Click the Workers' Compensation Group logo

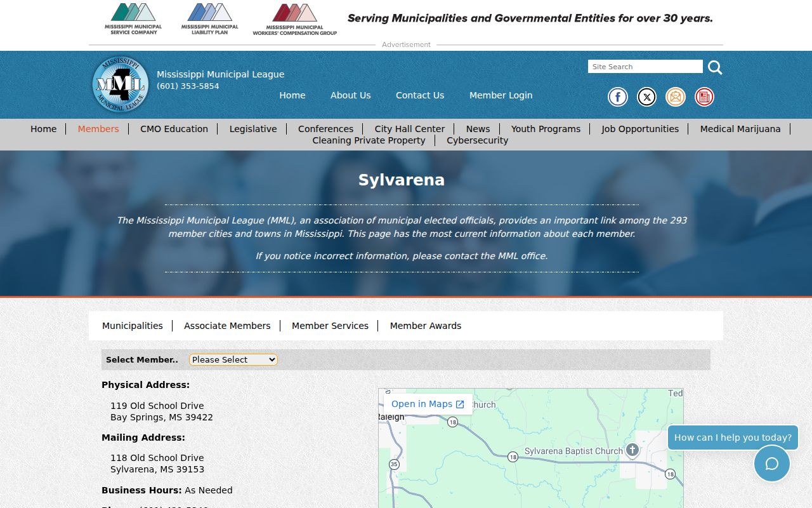tap(295, 20)
